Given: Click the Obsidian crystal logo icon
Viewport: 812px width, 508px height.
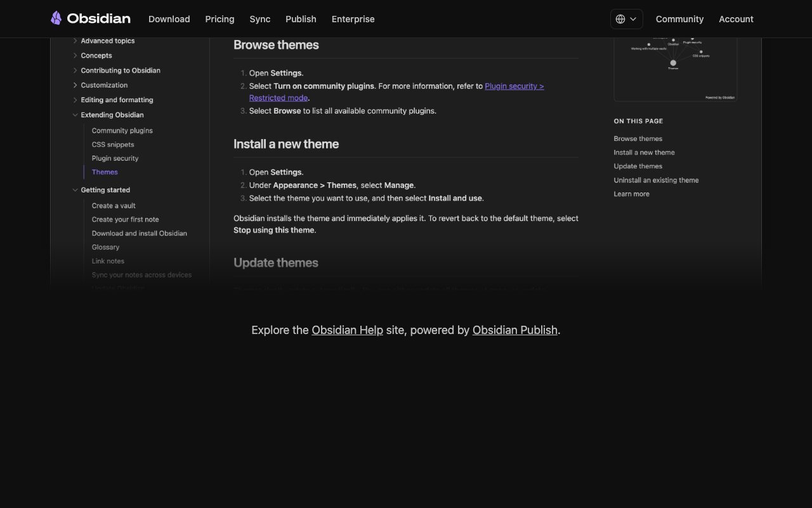Looking at the screenshot, I should (56, 18).
